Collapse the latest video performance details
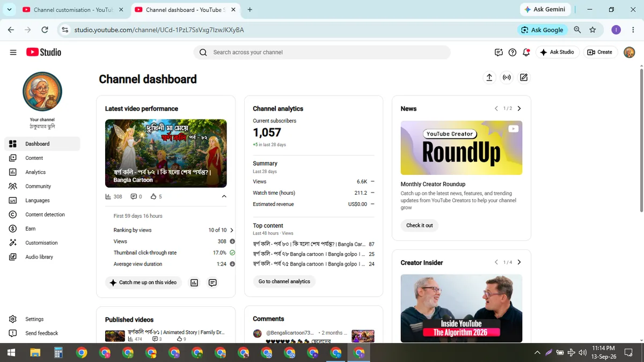644x362 pixels. point(224,196)
